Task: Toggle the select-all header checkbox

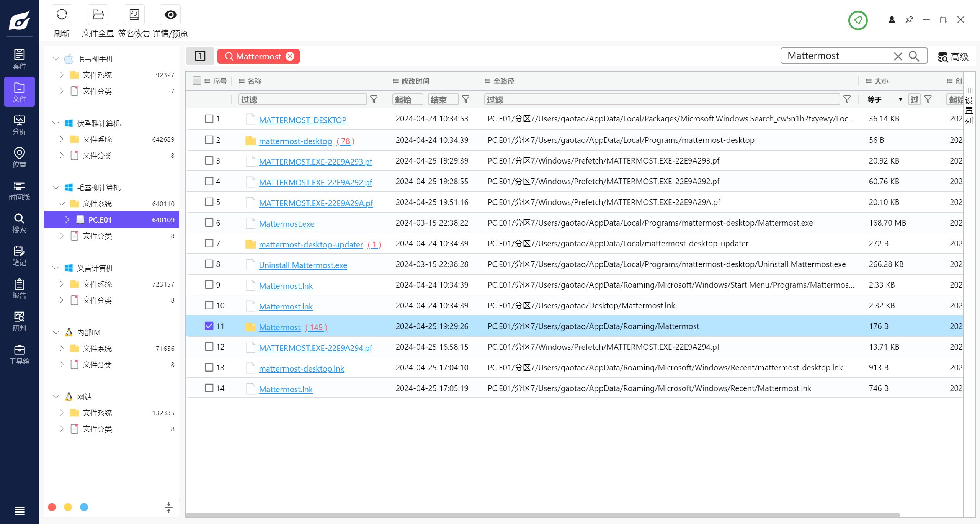Action: 197,81
